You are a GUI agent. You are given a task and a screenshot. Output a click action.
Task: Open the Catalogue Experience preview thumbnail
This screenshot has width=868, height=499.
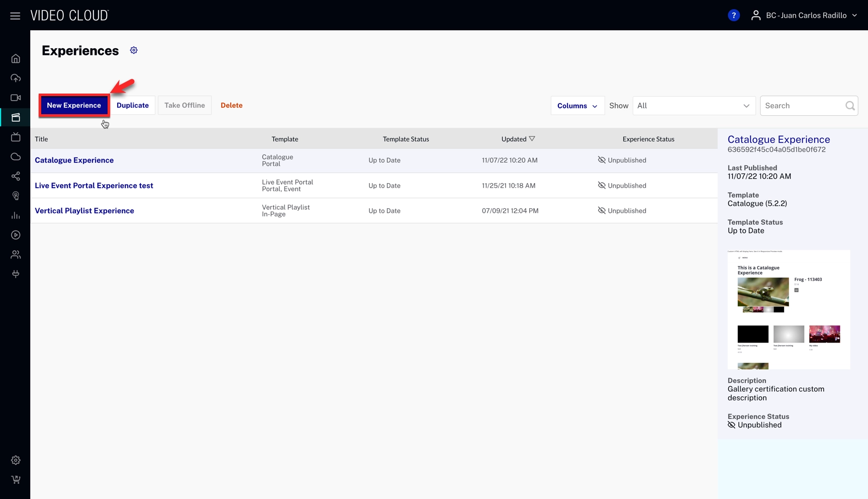(788, 309)
